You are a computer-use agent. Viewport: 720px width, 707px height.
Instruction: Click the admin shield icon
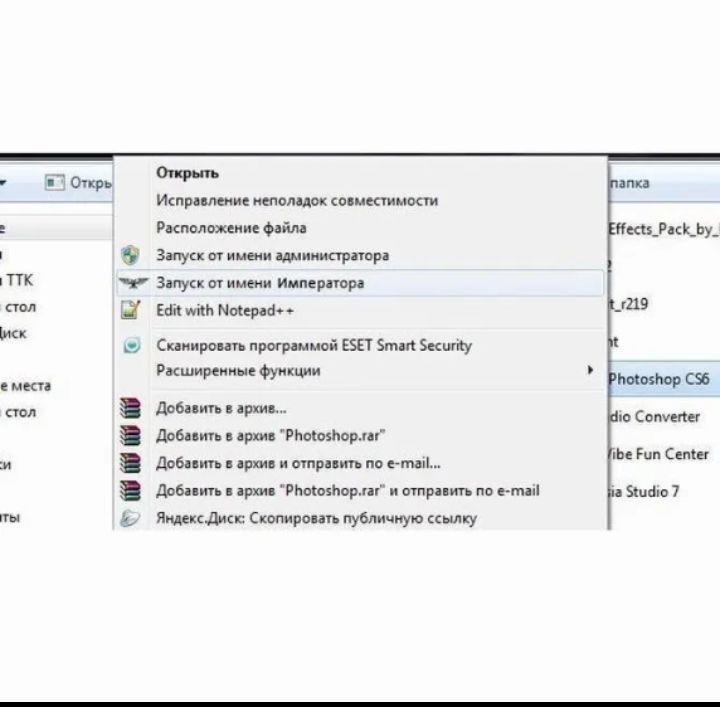(x=130, y=256)
